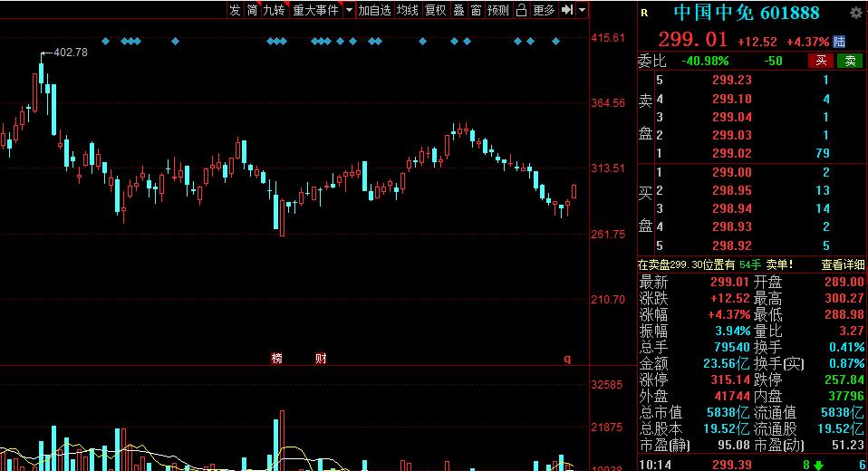Click the 委比 -40.98% value
The image size is (868, 471).
coord(705,61)
